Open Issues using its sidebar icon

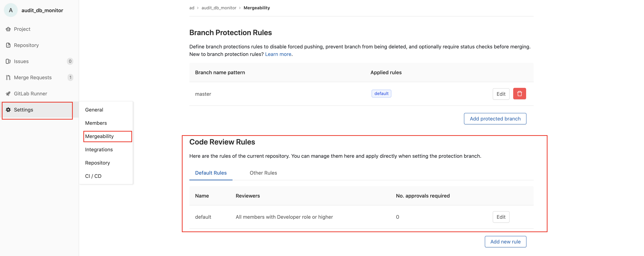pyautogui.click(x=8, y=61)
